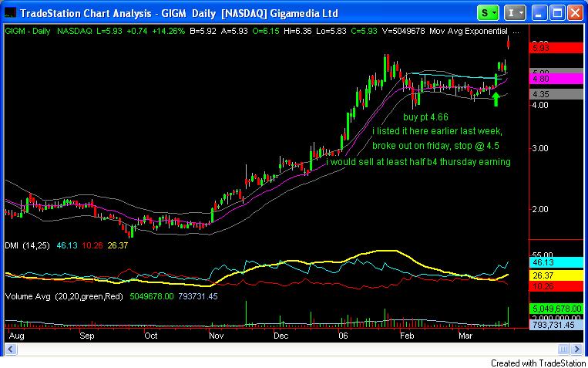Select the 'GIGM - Daily' status line label
The height and width of the screenshot is (368, 588).
[28, 32]
